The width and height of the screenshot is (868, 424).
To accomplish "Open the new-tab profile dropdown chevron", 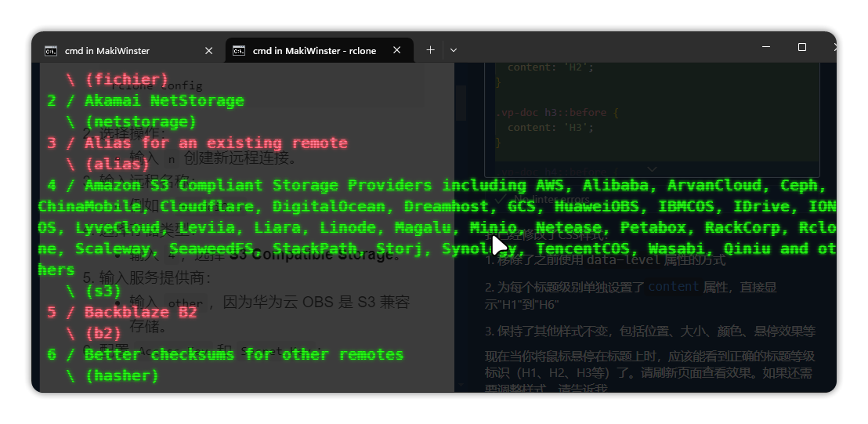I will (x=454, y=50).
